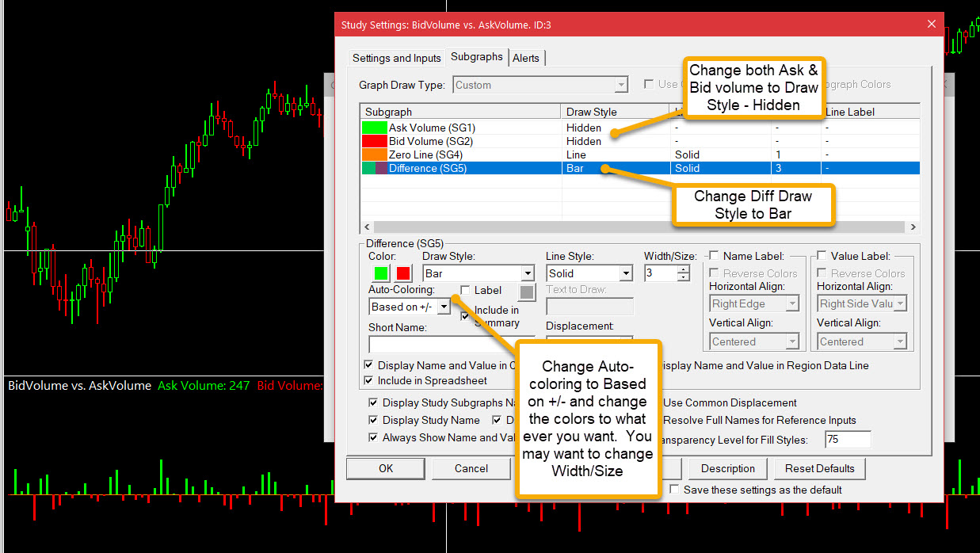Screen dimensions: 980x553
Task: Click Hidden cell in Ask Volume row
Action: pyautogui.click(x=584, y=128)
